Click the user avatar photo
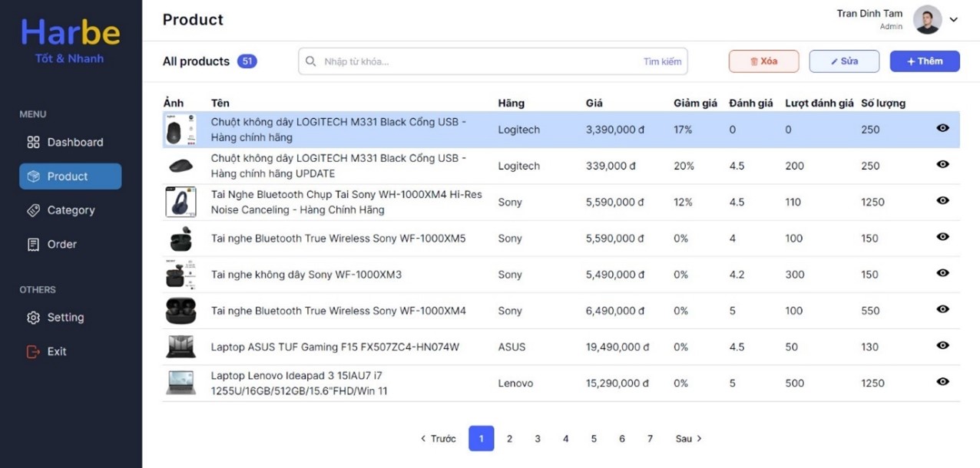This screenshot has height=468, width=980. 927,19
